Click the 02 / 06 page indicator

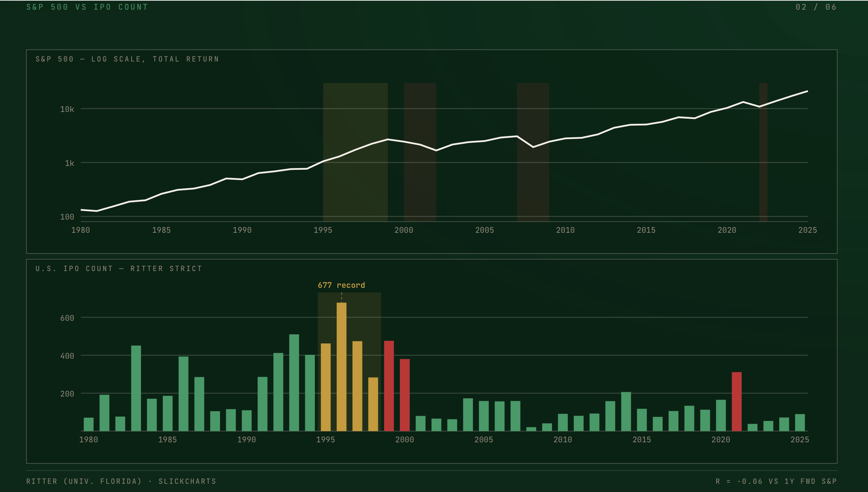(816, 7)
